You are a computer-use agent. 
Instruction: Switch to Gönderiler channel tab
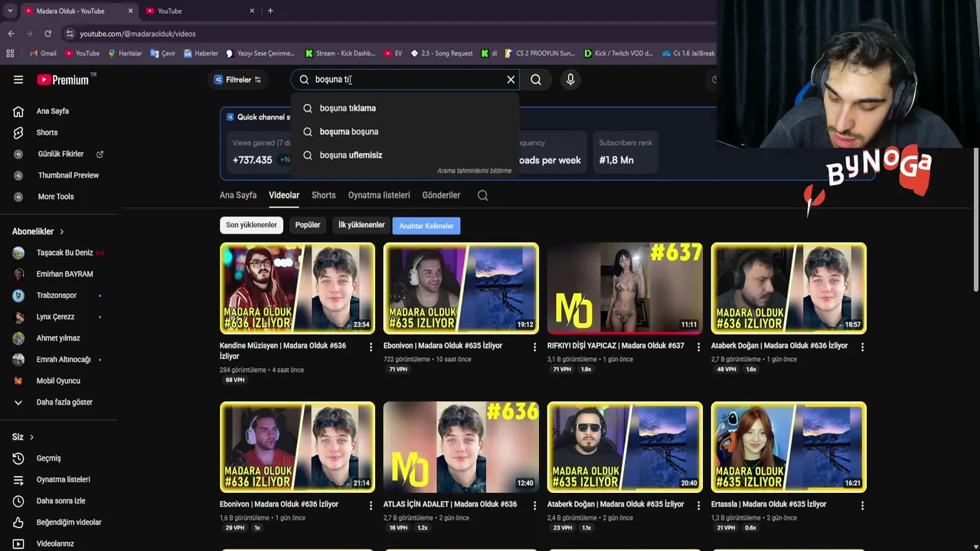[441, 195]
